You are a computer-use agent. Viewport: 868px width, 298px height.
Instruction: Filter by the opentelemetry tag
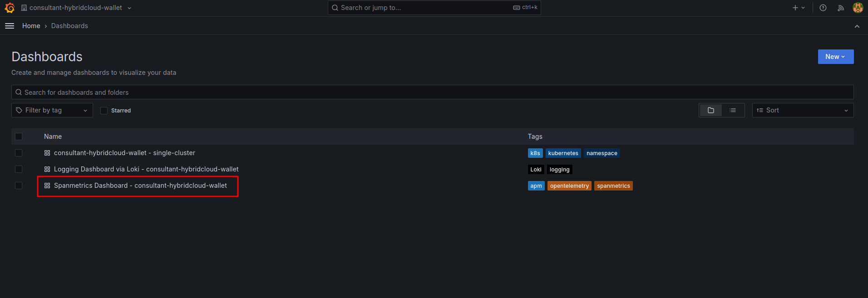[x=569, y=186]
